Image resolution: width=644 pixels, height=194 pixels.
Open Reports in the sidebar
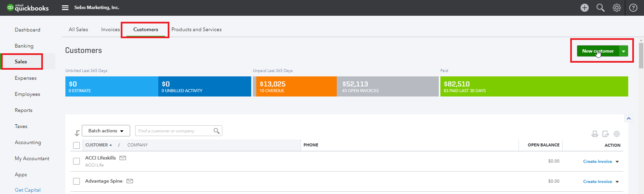click(23, 110)
